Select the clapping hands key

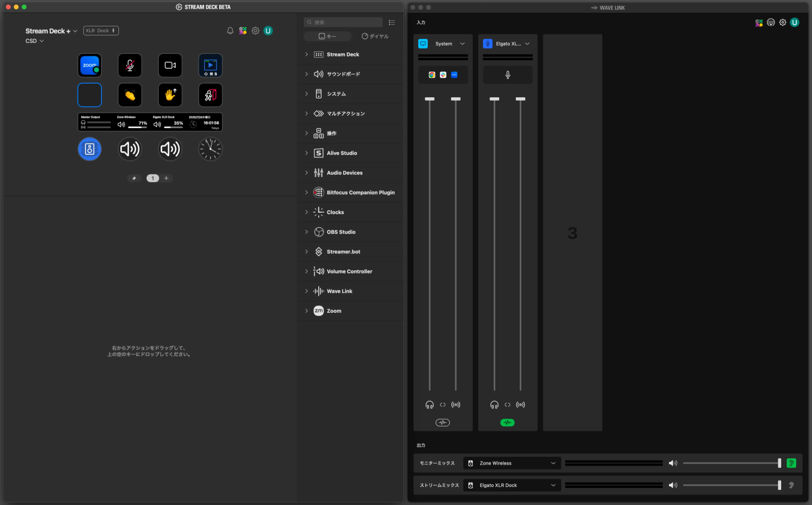(130, 95)
